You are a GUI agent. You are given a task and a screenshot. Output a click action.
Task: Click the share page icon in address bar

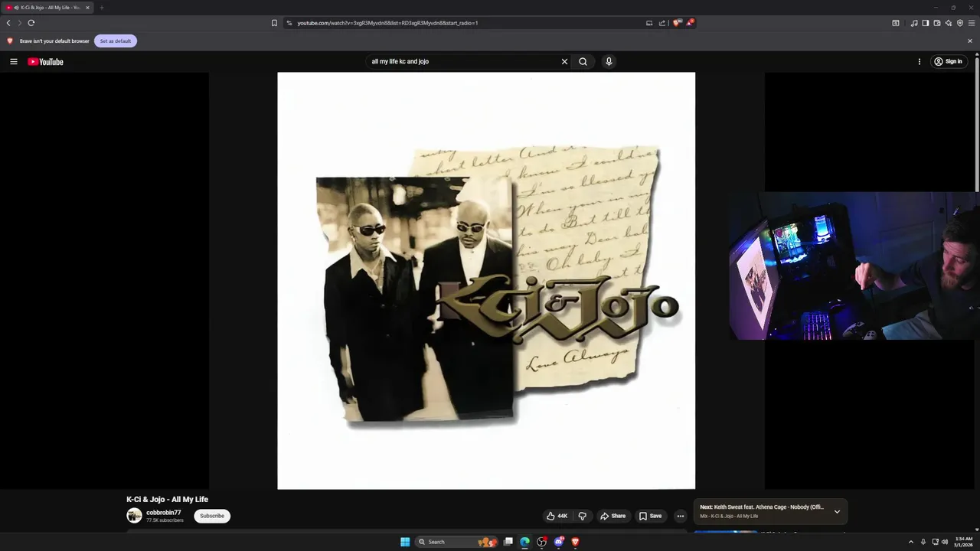(x=662, y=23)
